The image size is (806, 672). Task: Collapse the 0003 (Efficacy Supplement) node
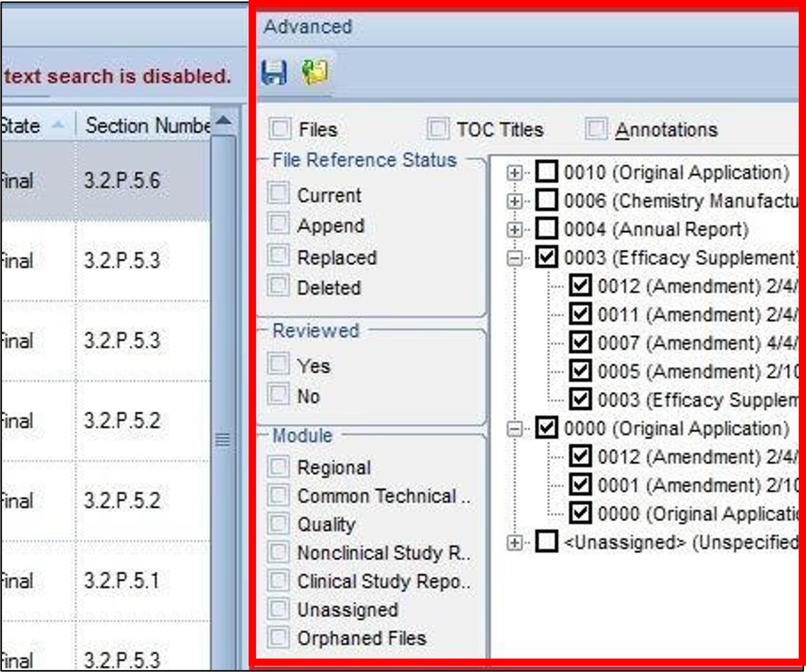[515, 258]
